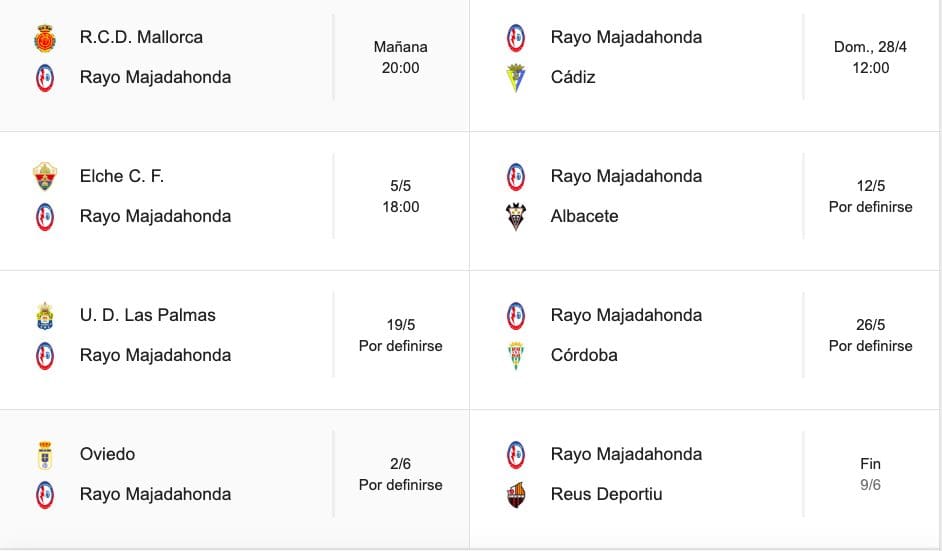This screenshot has height=551, width=942.
Task: Click the Oviedo club crest
Action: [x=45, y=455]
